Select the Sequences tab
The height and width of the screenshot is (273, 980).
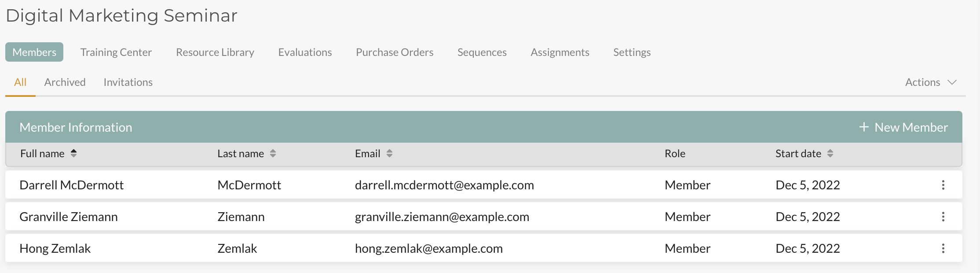click(482, 52)
